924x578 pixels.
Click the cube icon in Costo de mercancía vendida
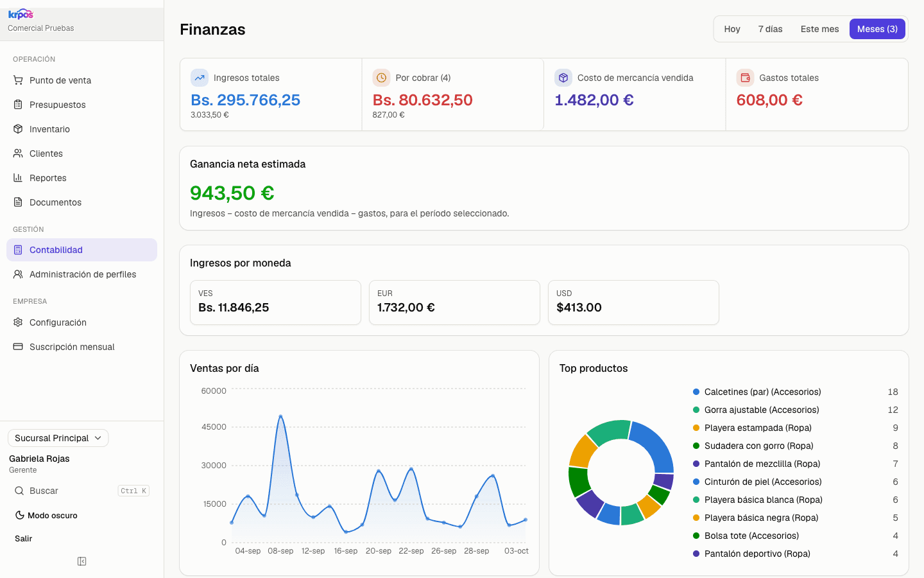point(563,78)
